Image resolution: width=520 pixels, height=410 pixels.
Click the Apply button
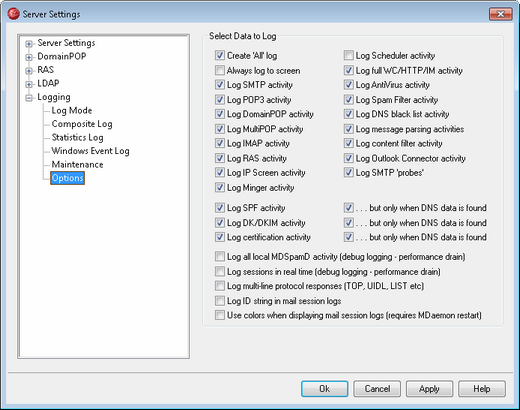pos(429,389)
